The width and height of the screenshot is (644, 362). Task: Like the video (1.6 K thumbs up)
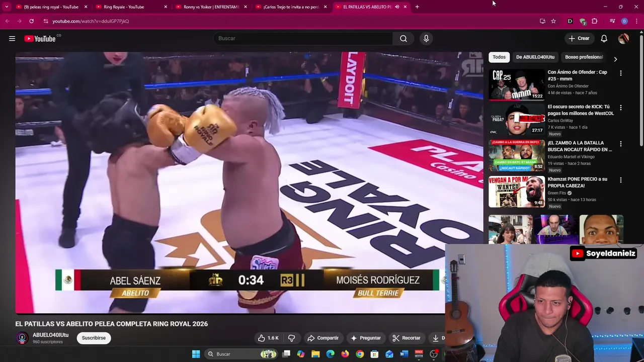click(x=268, y=338)
